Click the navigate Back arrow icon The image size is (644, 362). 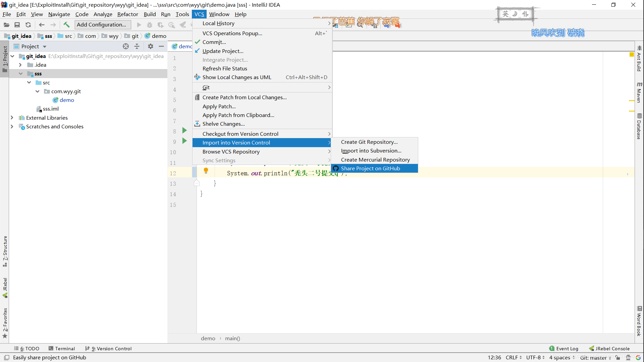coord(42,24)
